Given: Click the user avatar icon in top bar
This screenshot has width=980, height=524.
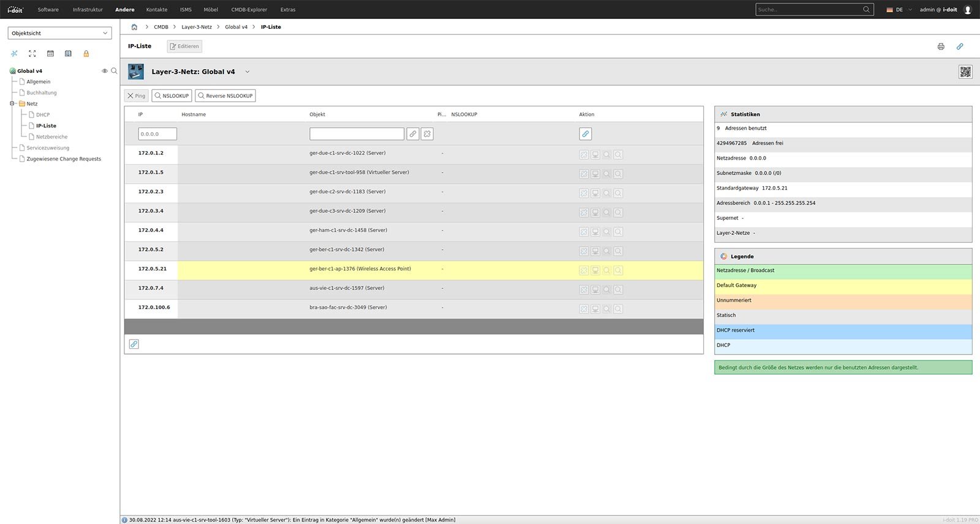Looking at the screenshot, I should click(x=968, y=10).
